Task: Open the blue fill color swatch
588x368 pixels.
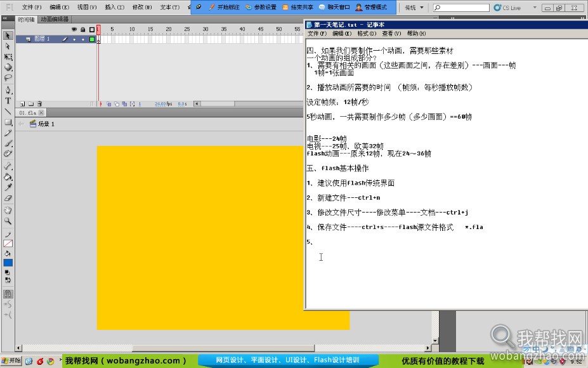Action: pyautogui.click(x=8, y=263)
